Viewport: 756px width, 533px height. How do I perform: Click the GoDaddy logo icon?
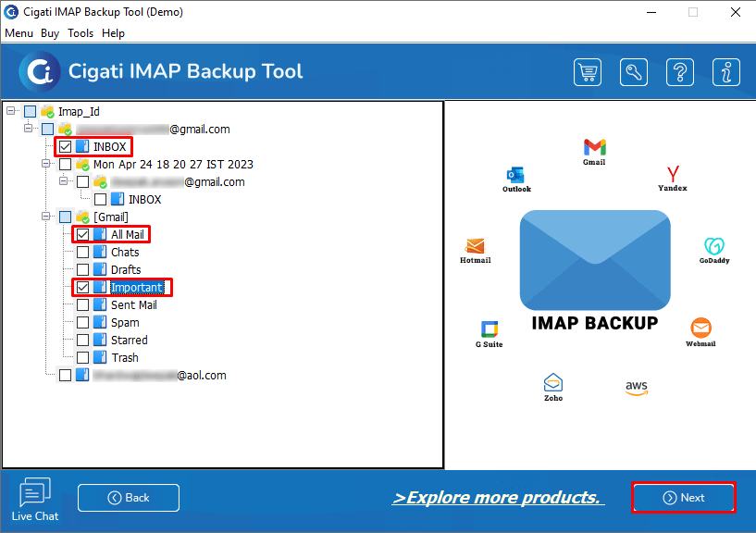(714, 246)
